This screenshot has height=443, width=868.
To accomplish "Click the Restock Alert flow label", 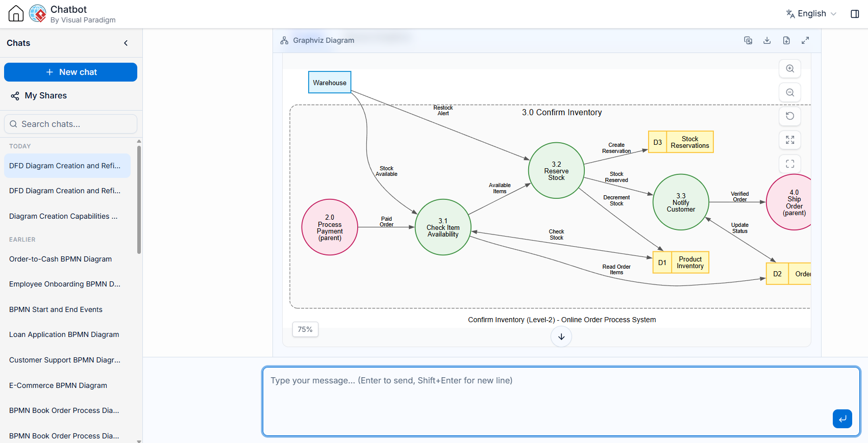I will pyautogui.click(x=443, y=111).
